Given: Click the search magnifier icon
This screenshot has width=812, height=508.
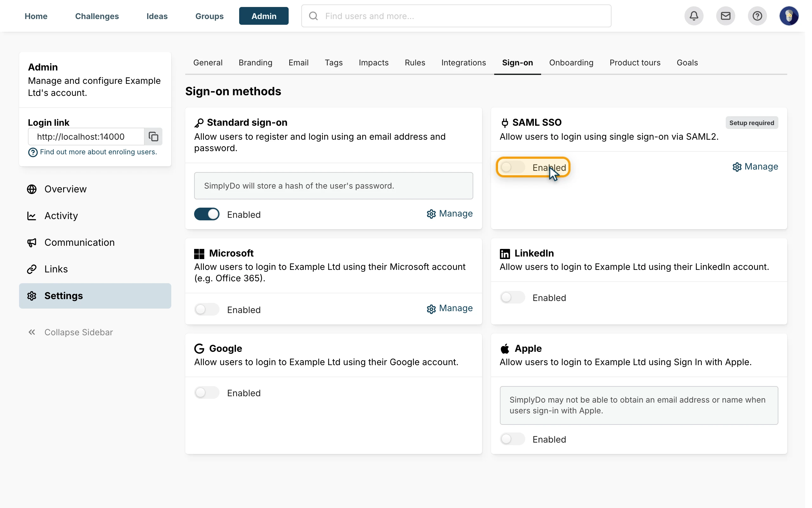Looking at the screenshot, I should tap(313, 16).
